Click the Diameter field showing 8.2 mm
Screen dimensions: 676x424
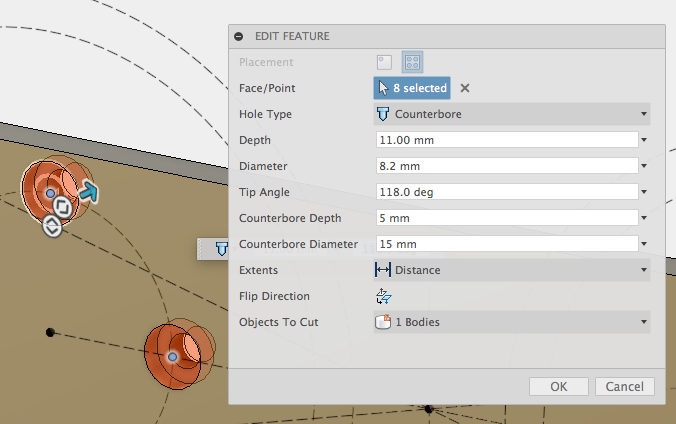507,166
